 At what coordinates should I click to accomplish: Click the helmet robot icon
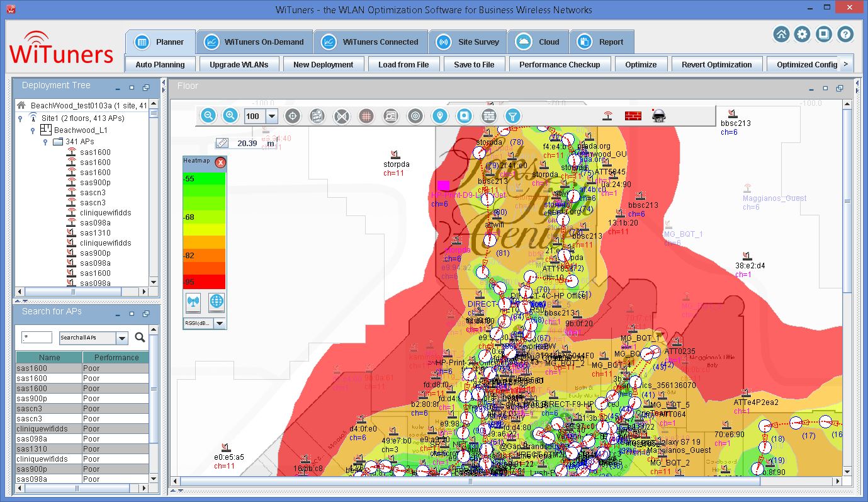point(658,115)
